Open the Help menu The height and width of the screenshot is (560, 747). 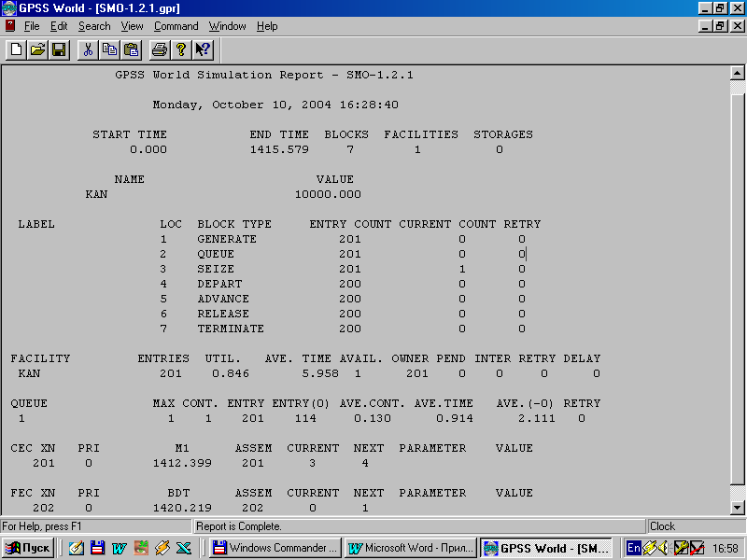267,26
